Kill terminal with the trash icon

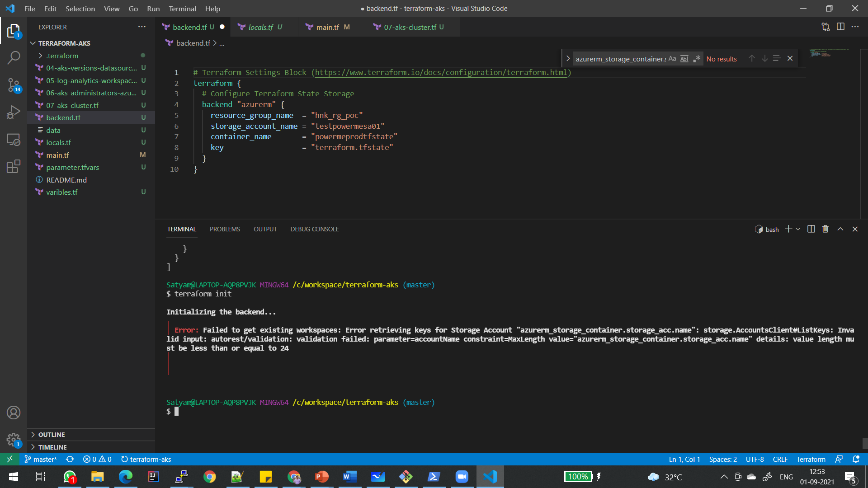(825, 229)
